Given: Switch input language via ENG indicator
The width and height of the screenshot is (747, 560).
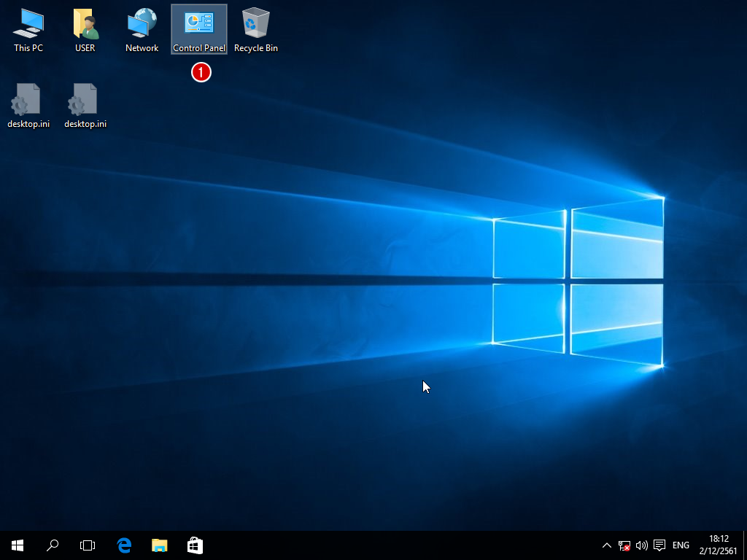Looking at the screenshot, I should point(681,545).
